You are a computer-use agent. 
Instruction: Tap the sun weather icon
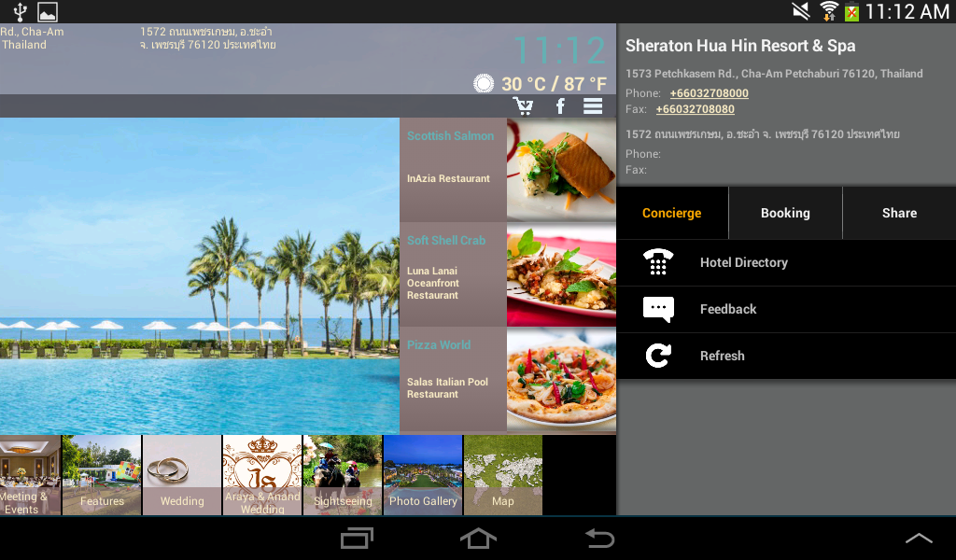[x=484, y=83]
